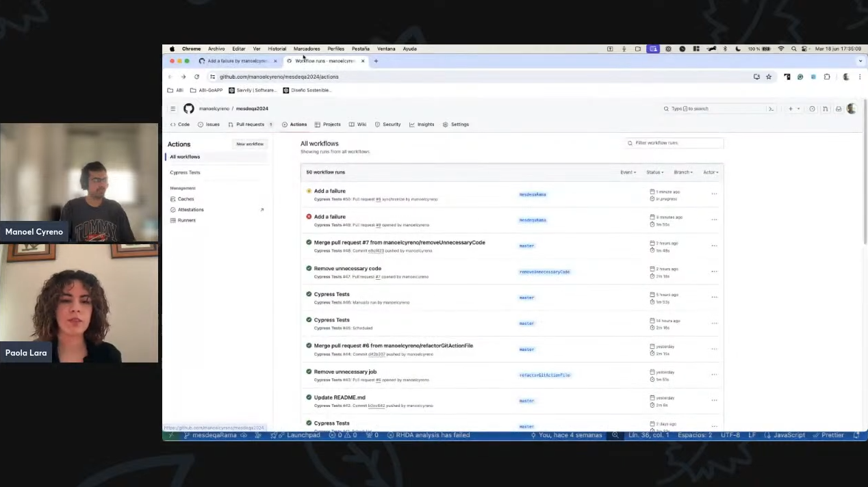Switch to the Security repository tab

pyautogui.click(x=387, y=124)
